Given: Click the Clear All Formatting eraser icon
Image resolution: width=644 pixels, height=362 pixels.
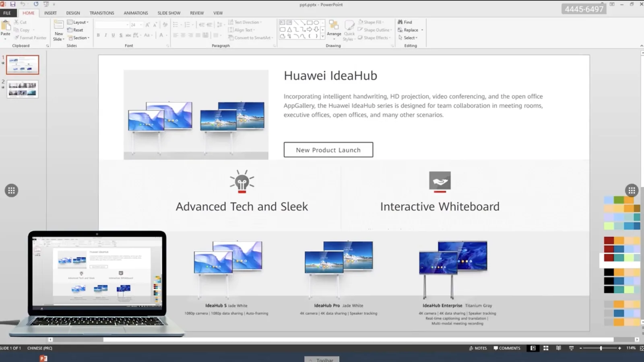Looking at the screenshot, I should tap(165, 25).
